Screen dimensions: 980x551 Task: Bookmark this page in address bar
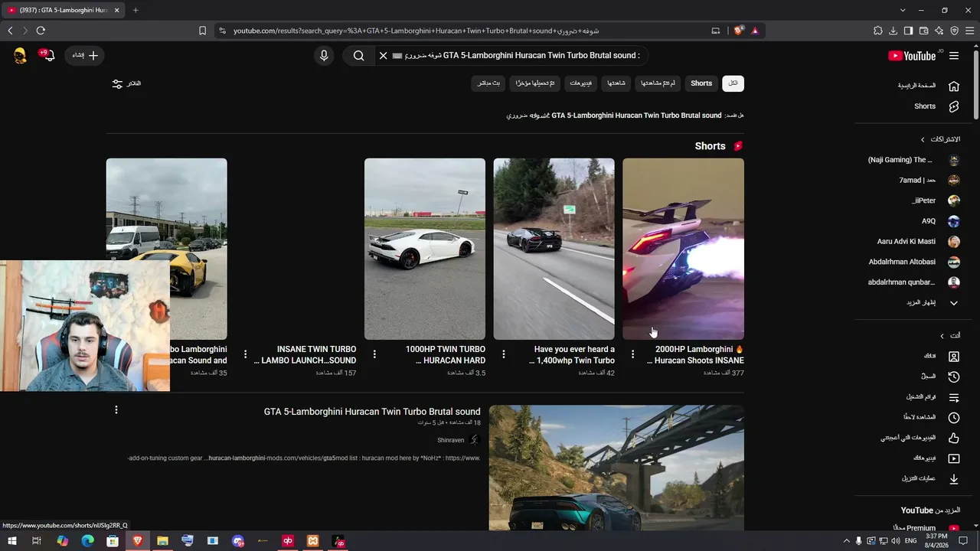click(202, 31)
